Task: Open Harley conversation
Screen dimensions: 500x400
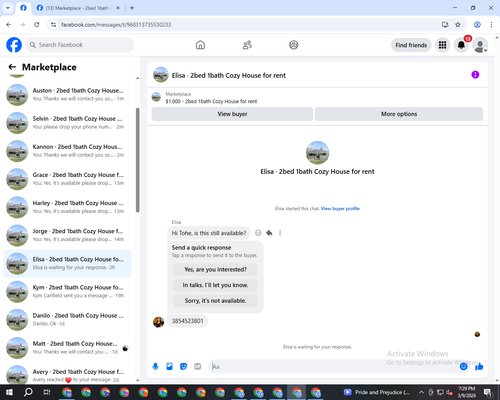Action: tap(67, 207)
